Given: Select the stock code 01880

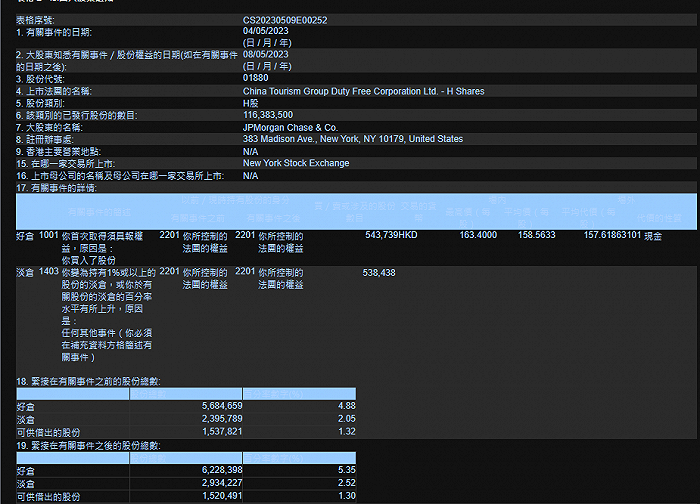Looking at the screenshot, I should [255, 78].
